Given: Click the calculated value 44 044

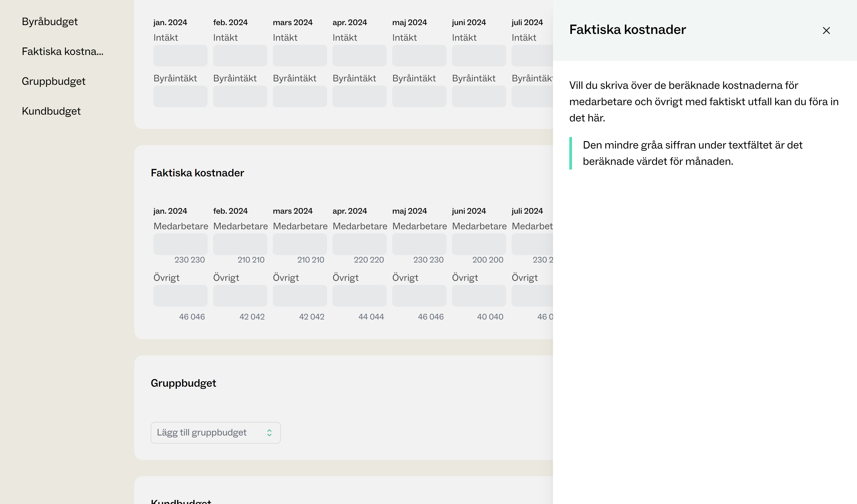Looking at the screenshot, I should (371, 317).
